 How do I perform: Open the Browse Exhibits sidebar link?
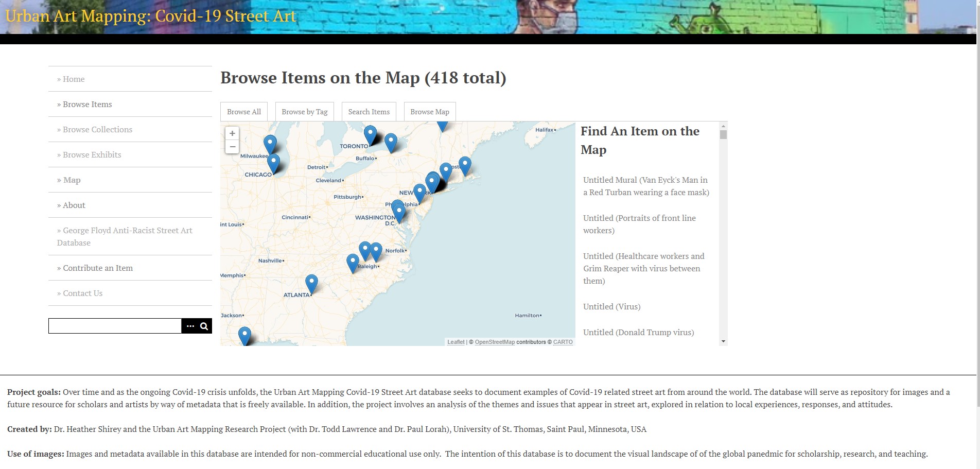[x=92, y=155]
